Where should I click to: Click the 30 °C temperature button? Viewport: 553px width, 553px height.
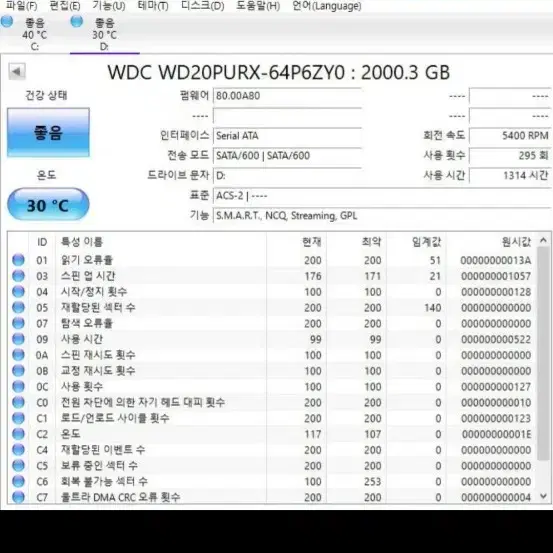click(48, 205)
